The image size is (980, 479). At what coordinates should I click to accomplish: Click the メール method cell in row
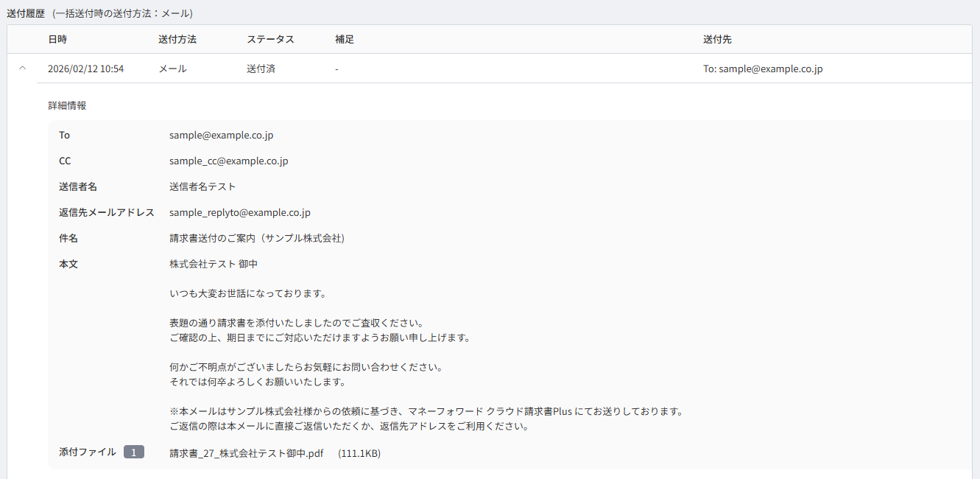pos(172,69)
